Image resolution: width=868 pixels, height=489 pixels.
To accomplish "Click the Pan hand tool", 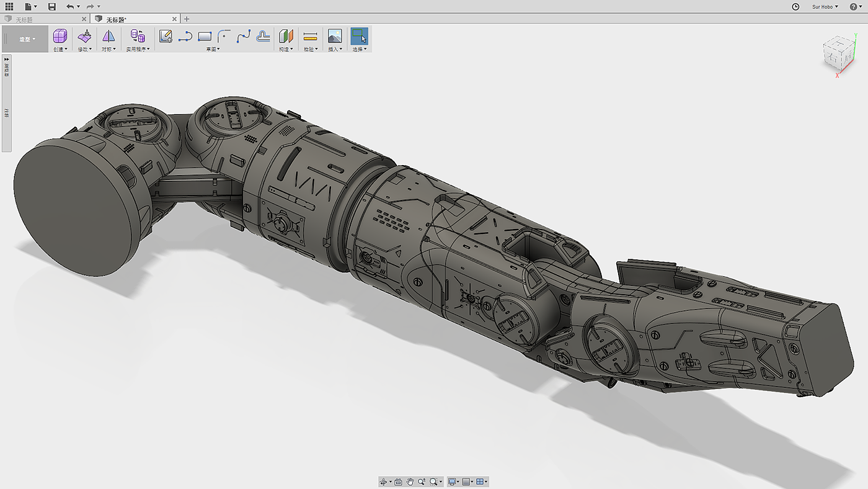I will [410, 482].
